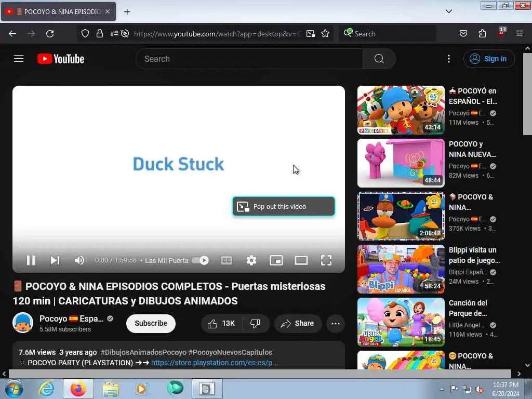532x399 pixels.
Task: Click the YouTube URL in address bar
Action: [218, 34]
